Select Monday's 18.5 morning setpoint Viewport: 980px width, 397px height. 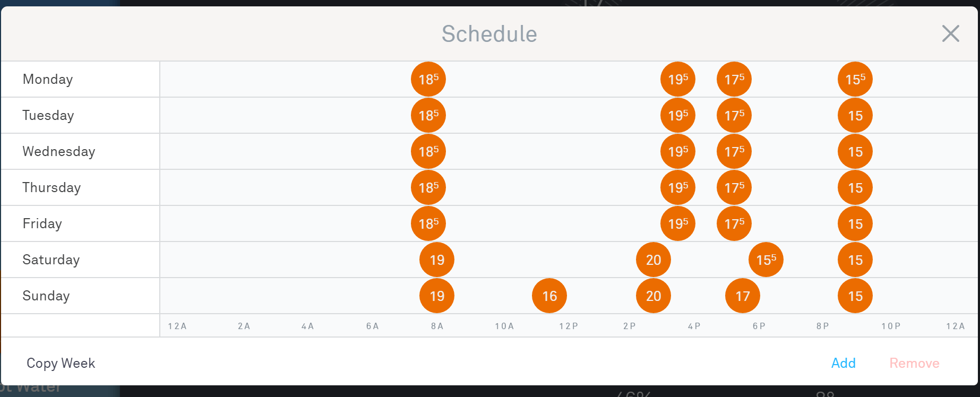click(428, 80)
